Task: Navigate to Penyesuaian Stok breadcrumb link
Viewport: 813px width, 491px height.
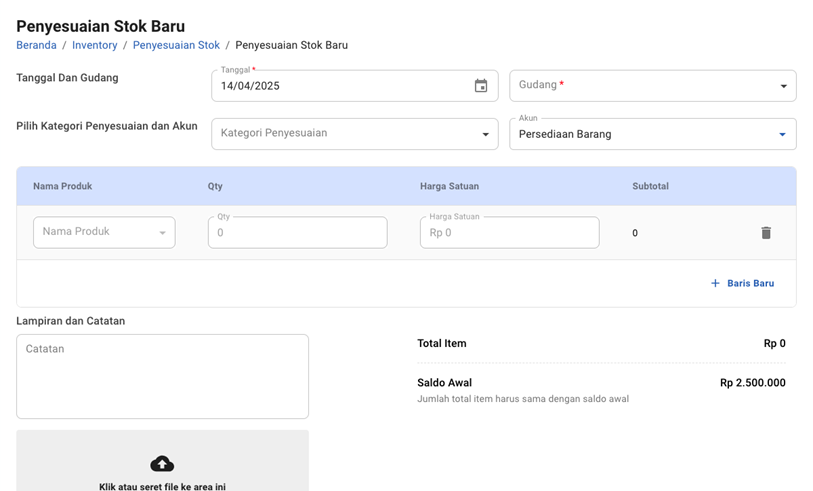Action: point(176,45)
